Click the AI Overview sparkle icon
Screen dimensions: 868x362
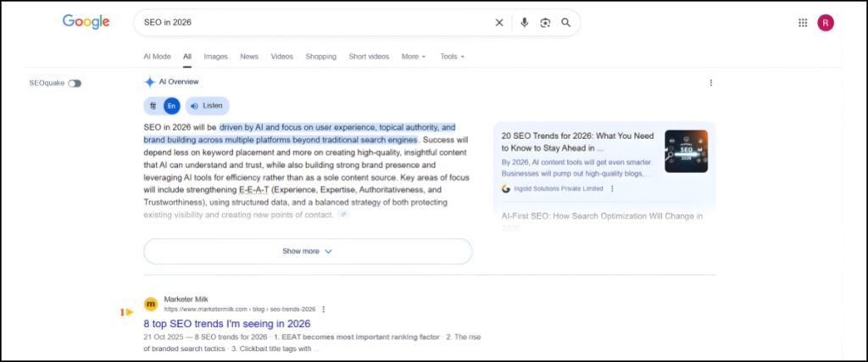pos(149,82)
